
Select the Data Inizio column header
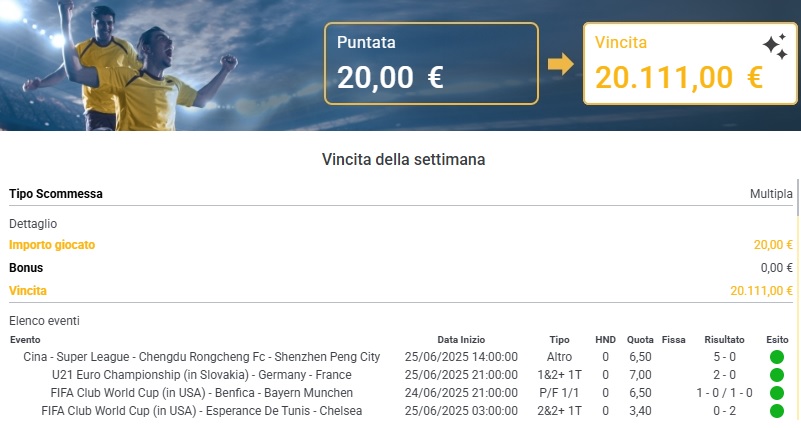coord(461,340)
